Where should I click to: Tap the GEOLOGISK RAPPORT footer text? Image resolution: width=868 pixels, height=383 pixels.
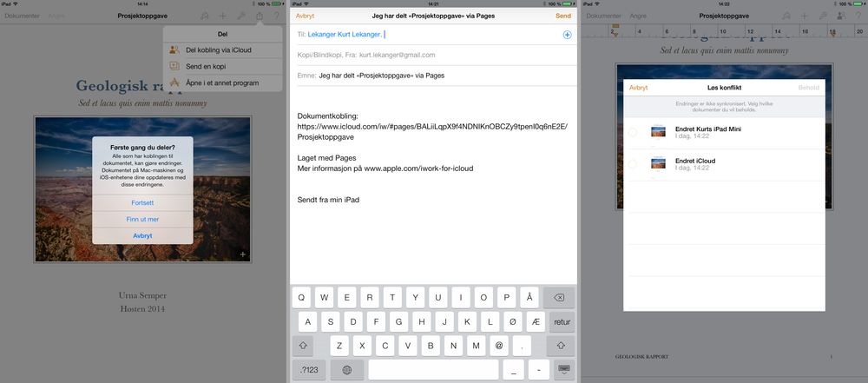pos(641,356)
